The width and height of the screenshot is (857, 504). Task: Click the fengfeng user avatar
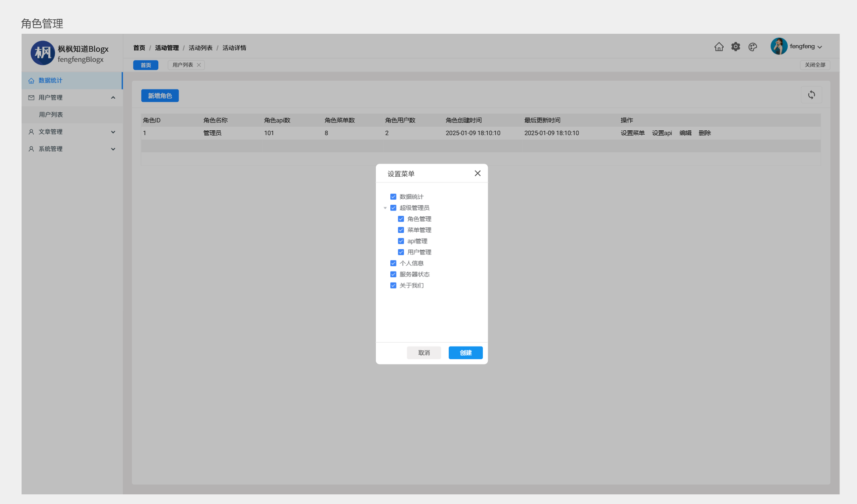click(778, 46)
